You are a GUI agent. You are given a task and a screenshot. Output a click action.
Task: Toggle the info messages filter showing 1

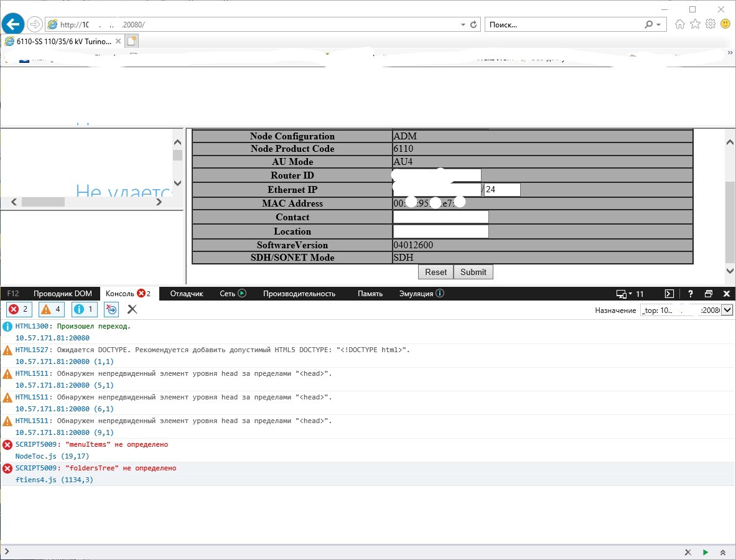[85, 309]
